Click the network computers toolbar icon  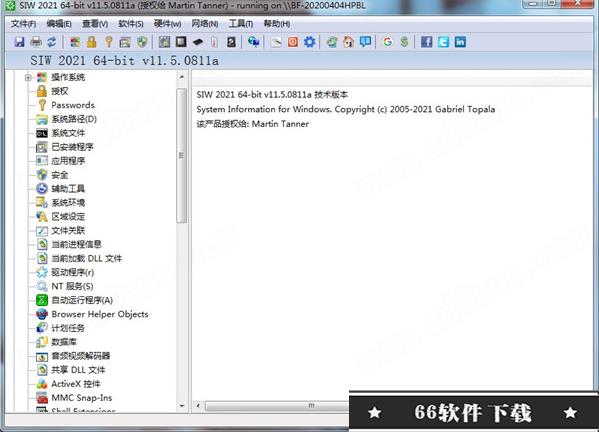pos(253,42)
